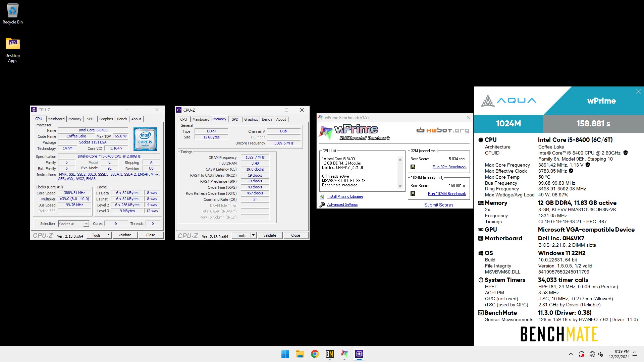Switch to CPU-Z via taskbar icon
Image resolution: width=644 pixels, height=362 pixels.
(x=359, y=354)
